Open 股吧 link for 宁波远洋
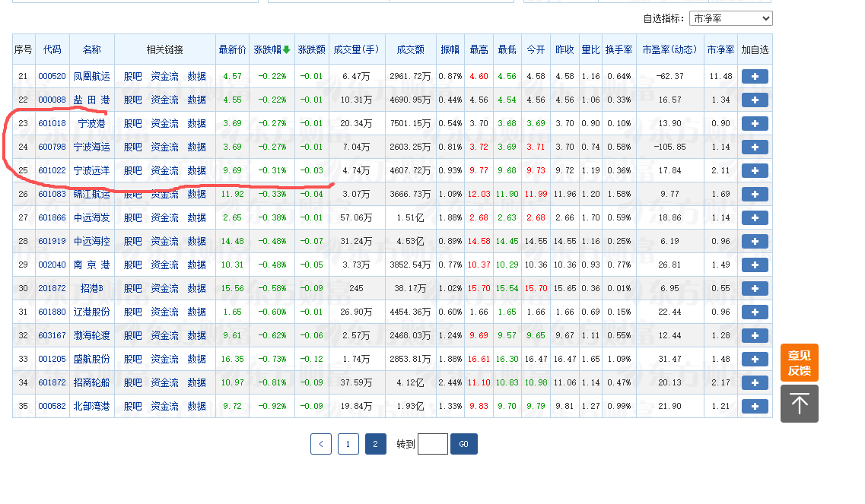 (x=132, y=171)
